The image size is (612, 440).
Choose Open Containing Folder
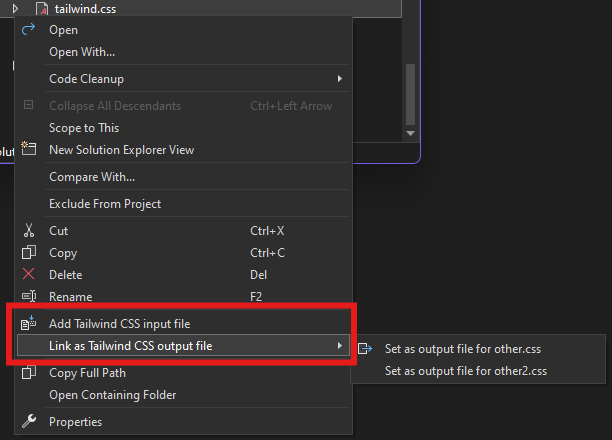point(183,395)
